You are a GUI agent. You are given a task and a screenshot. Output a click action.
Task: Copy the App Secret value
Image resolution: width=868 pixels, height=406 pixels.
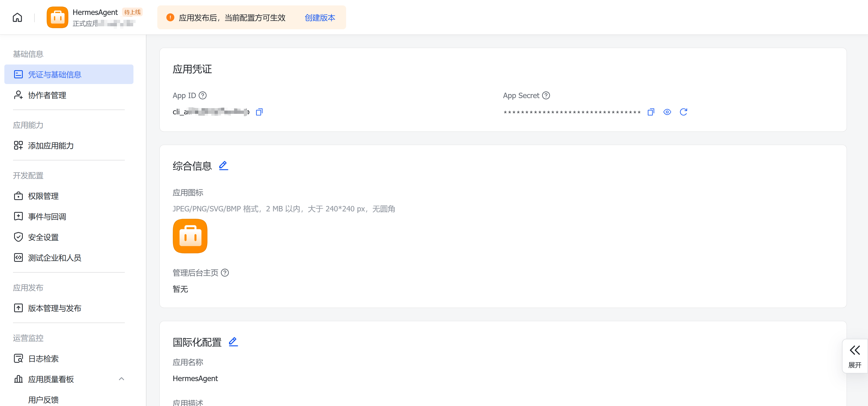click(x=651, y=112)
